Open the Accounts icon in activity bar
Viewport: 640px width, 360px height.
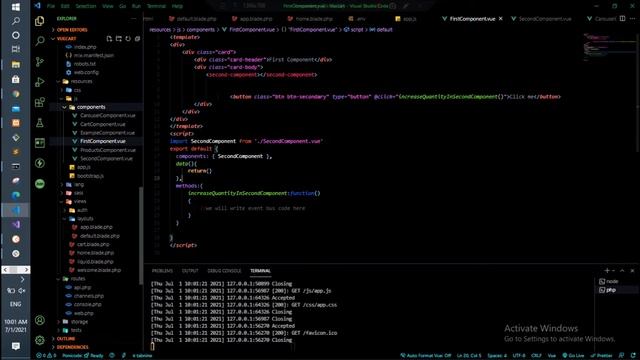point(40,320)
